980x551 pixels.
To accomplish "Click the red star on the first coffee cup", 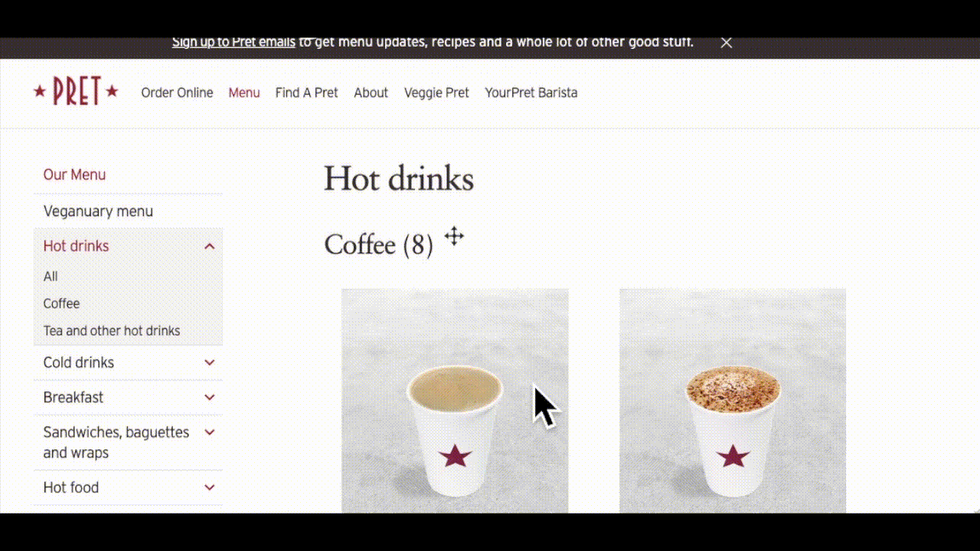I will (x=455, y=456).
